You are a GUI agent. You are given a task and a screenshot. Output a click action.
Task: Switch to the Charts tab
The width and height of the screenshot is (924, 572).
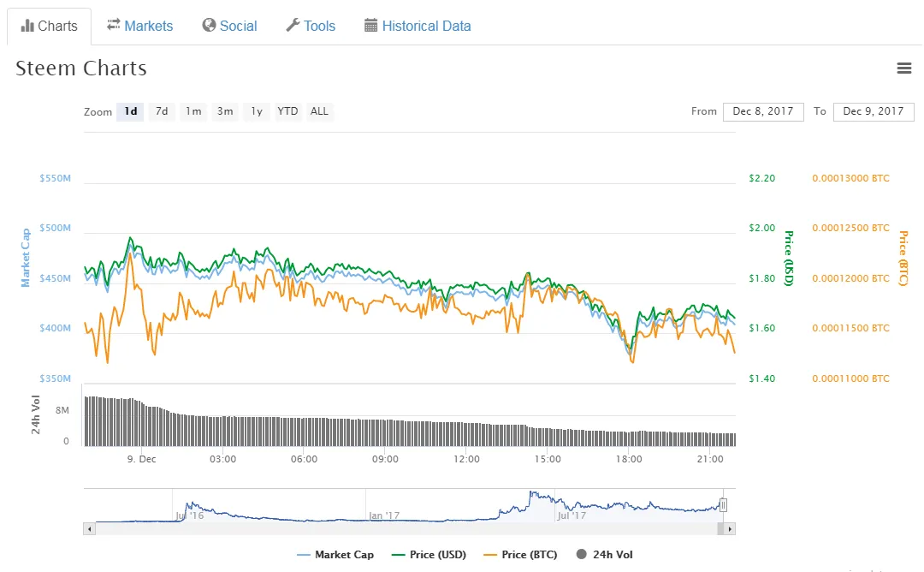(x=50, y=26)
